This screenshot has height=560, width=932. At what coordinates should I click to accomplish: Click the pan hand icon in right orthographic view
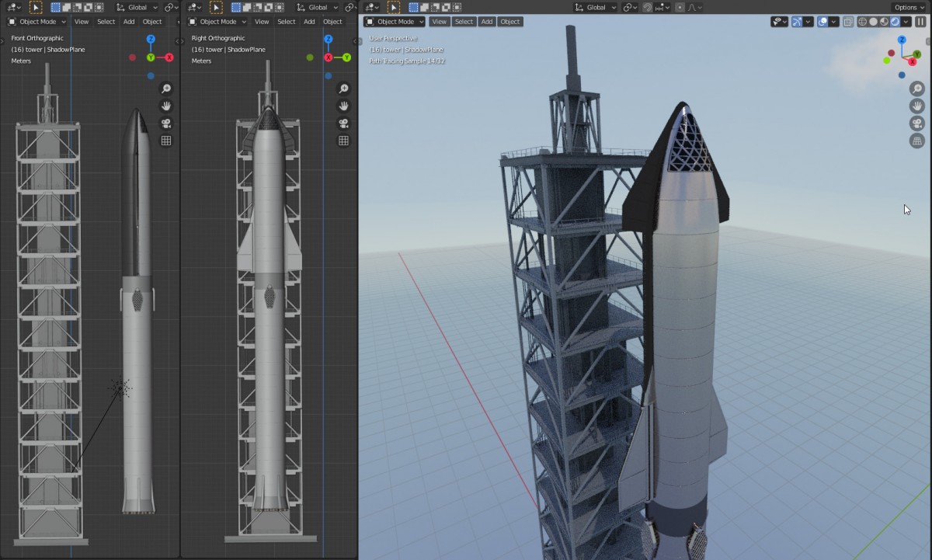click(x=343, y=106)
